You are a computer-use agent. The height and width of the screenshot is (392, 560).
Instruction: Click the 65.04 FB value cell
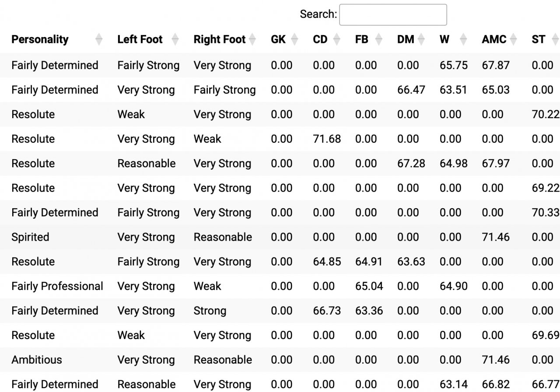(369, 286)
